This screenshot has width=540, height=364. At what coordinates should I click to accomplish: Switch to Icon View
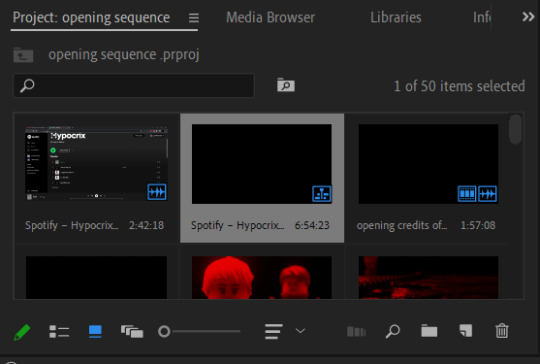[x=95, y=331]
